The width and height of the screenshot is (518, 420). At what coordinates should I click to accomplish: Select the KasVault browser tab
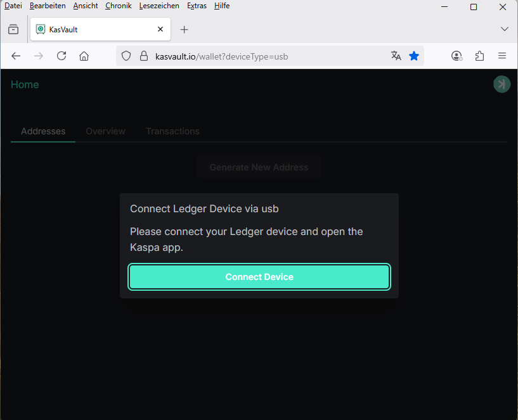point(100,29)
